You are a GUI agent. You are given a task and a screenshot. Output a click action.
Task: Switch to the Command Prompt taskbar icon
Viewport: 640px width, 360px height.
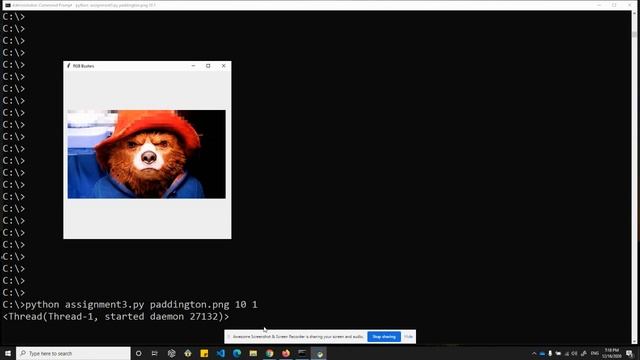pos(302,353)
